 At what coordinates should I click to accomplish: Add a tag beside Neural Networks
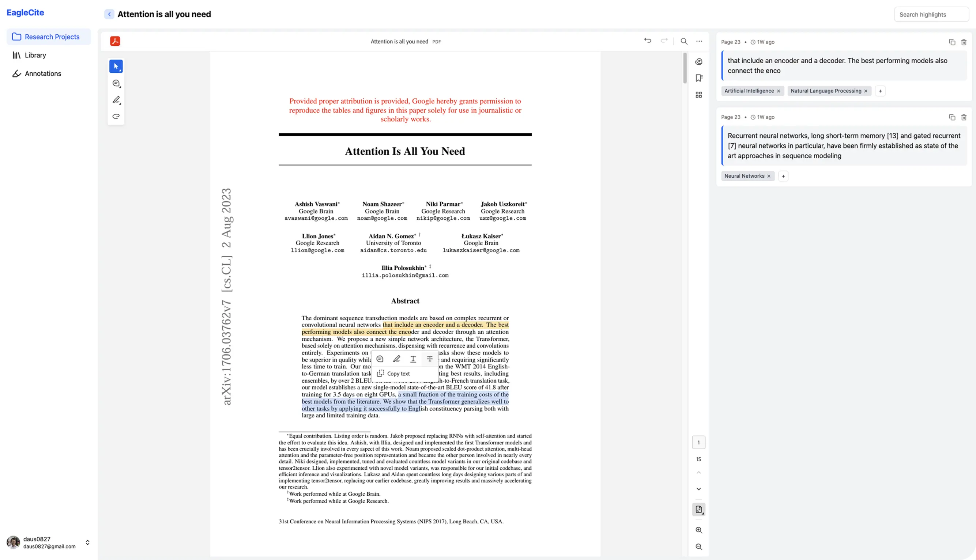[783, 176]
